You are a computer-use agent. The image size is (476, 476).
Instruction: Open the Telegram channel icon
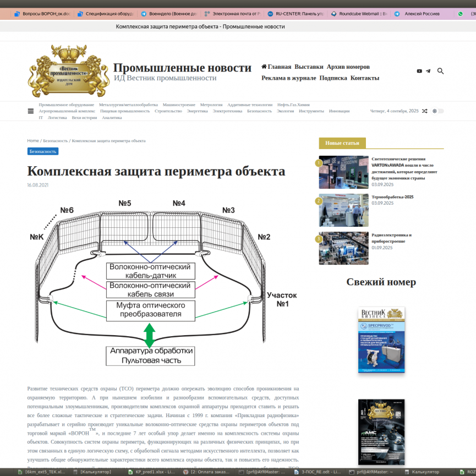pos(428,71)
